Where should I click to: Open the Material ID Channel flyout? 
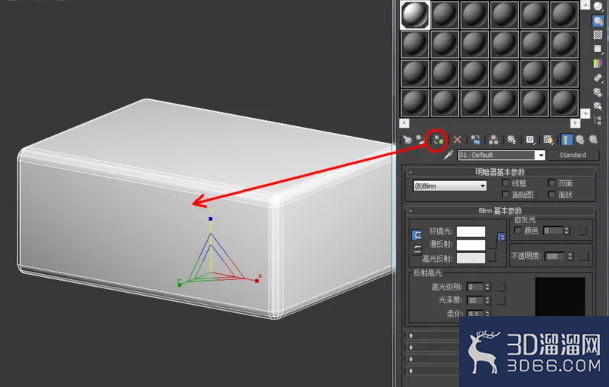[x=530, y=139]
